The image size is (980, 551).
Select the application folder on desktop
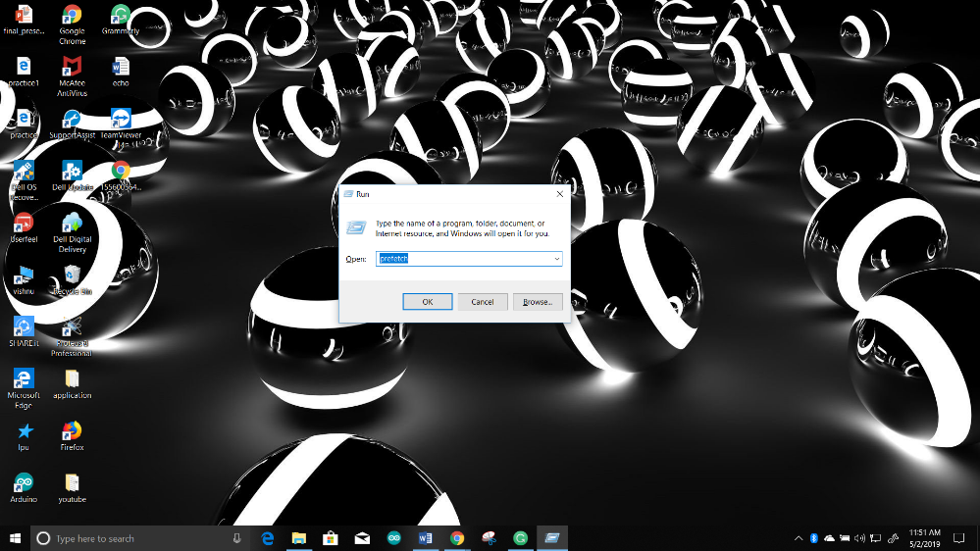click(x=72, y=383)
